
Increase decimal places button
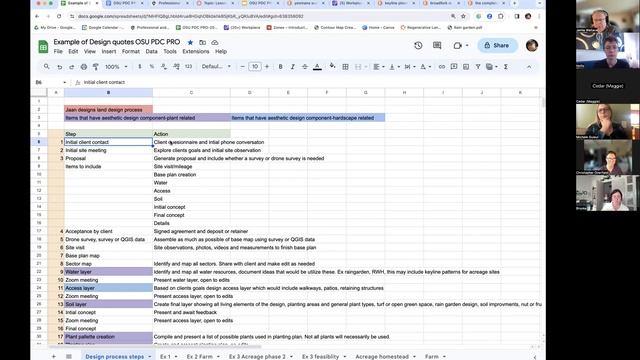click(x=176, y=67)
